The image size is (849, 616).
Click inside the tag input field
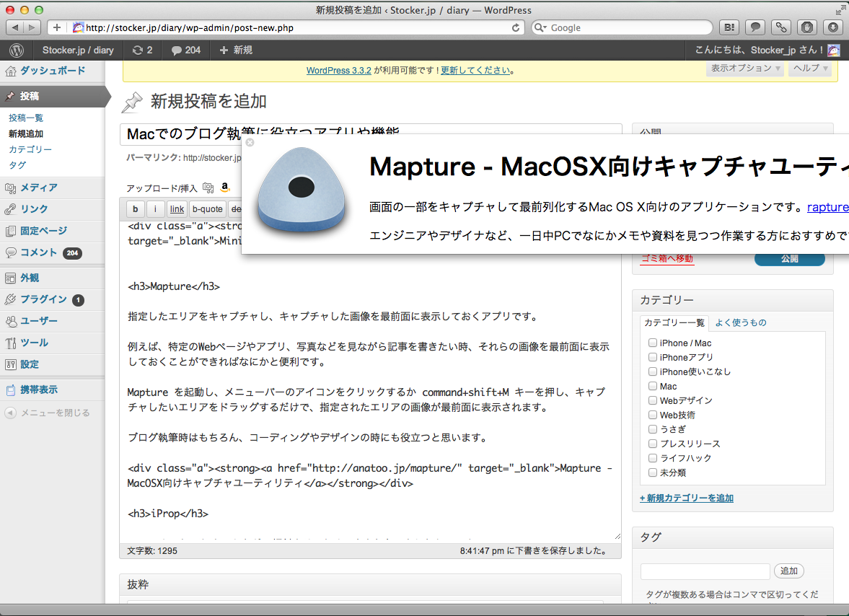point(704,571)
